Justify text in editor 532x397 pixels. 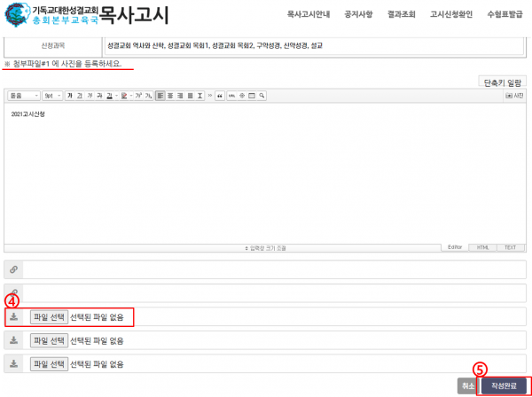pos(190,96)
